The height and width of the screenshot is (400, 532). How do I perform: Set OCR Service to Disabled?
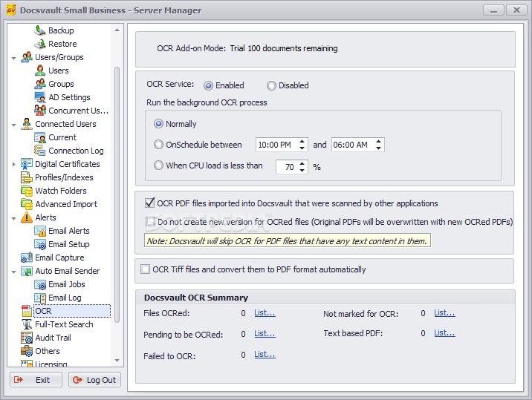click(271, 85)
